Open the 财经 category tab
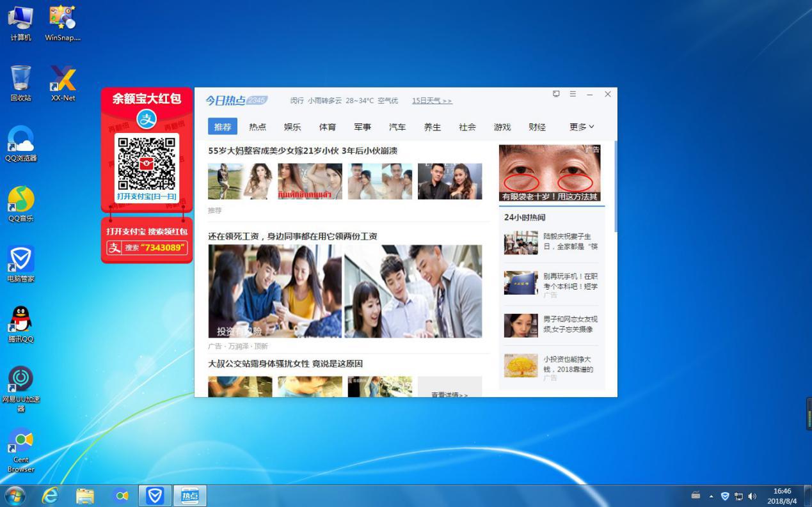Viewport: 812px width, 507px height. click(x=537, y=127)
